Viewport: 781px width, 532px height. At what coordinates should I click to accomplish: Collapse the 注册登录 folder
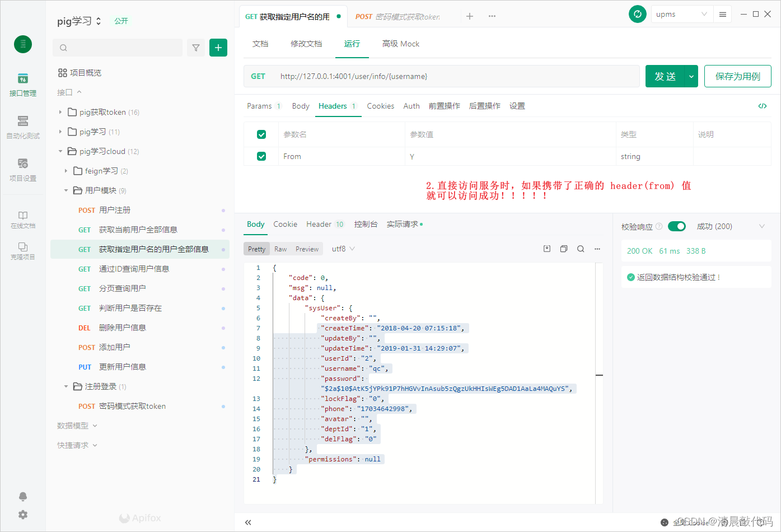[x=66, y=386]
